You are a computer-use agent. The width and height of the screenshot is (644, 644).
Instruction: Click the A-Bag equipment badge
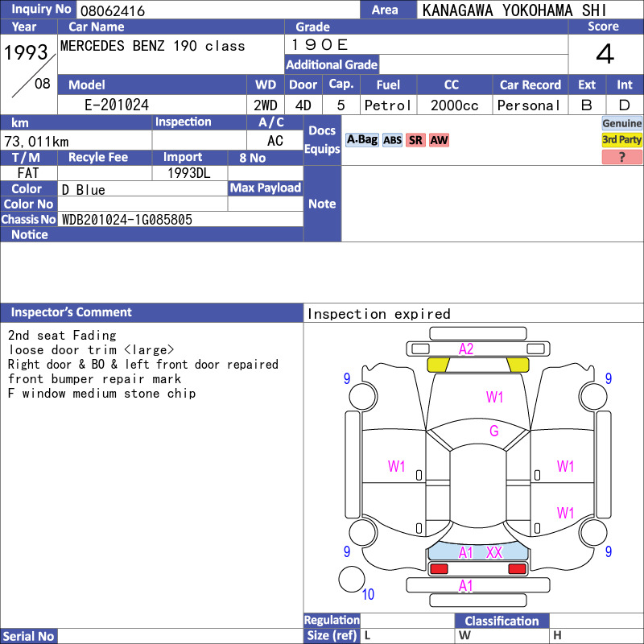tap(361, 140)
